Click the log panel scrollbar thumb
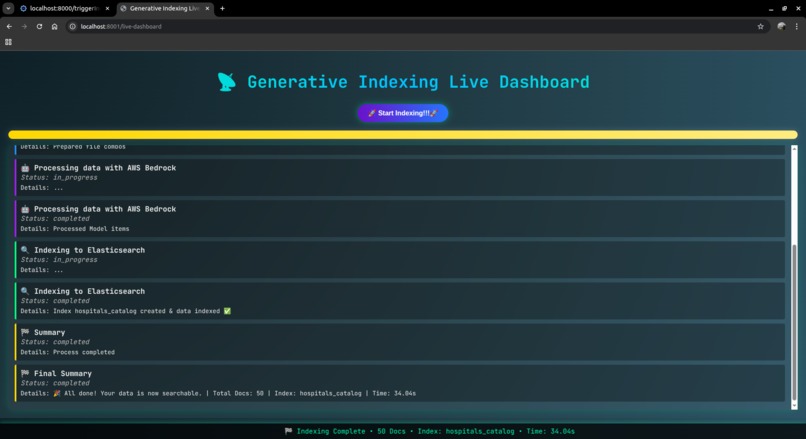The height and width of the screenshot is (439, 806). point(794,321)
